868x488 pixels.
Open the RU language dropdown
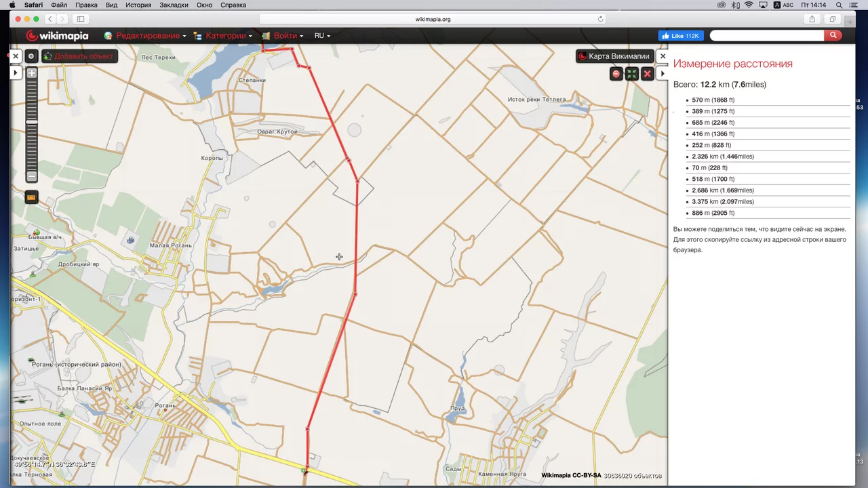[x=322, y=36]
